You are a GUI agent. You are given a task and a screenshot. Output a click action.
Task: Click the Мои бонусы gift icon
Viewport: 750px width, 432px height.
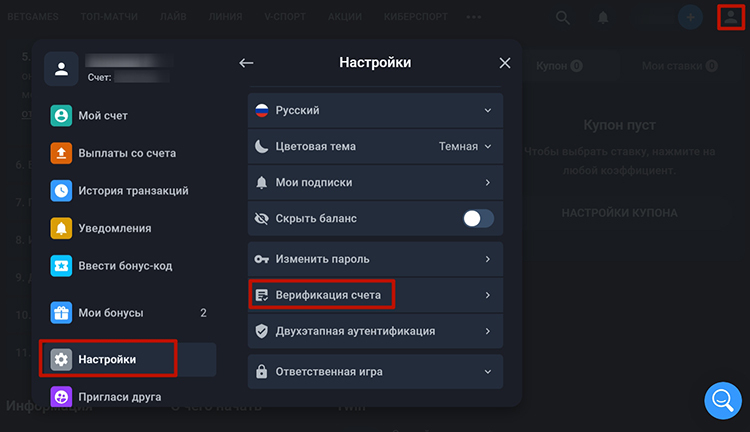[61, 313]
